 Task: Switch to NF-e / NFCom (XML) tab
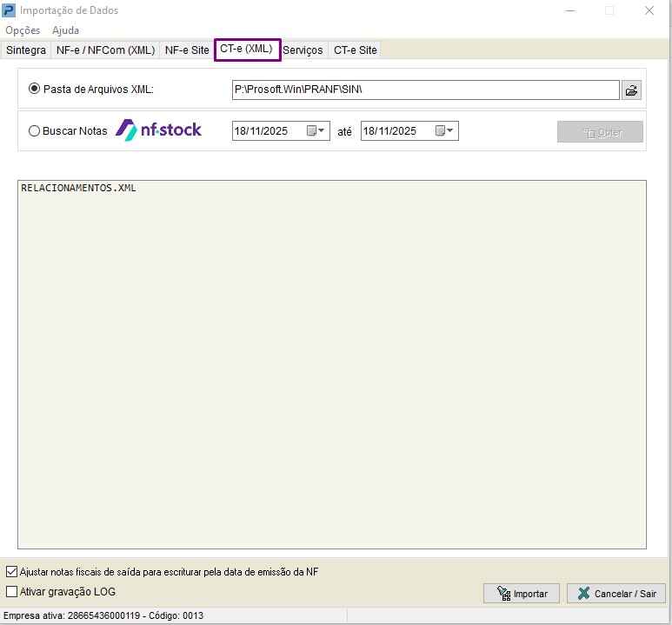105,50
